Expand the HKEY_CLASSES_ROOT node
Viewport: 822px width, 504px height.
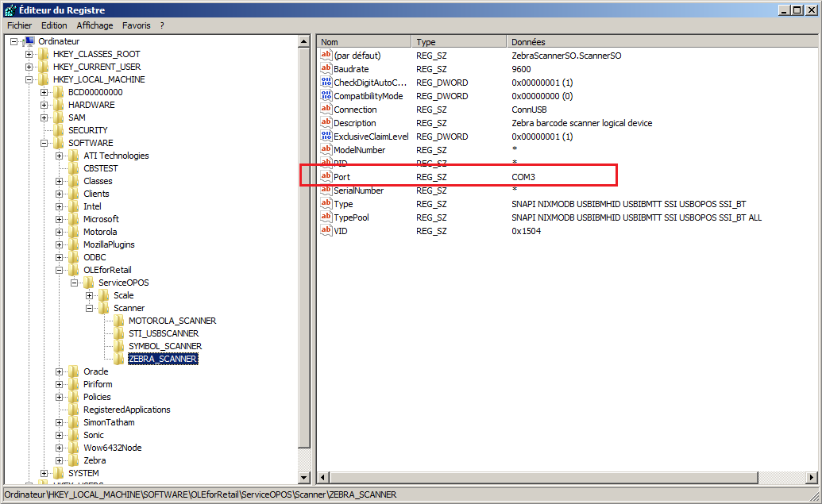pos(29,54)
